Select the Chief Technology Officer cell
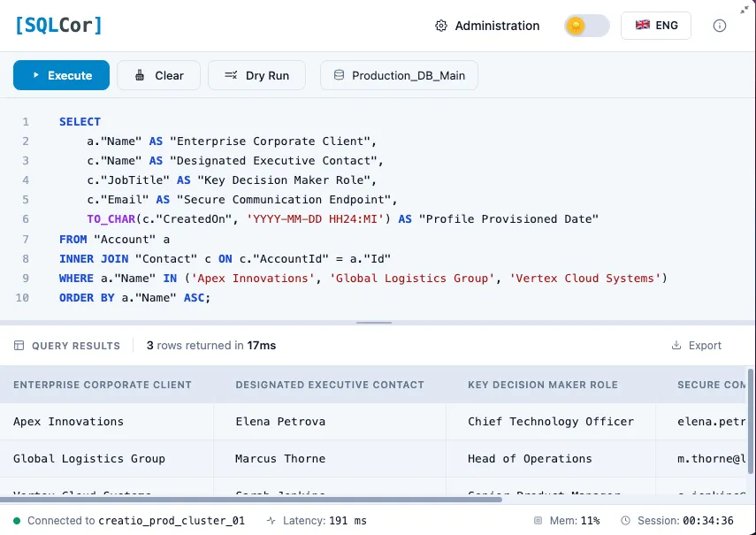 pos(551,421)
